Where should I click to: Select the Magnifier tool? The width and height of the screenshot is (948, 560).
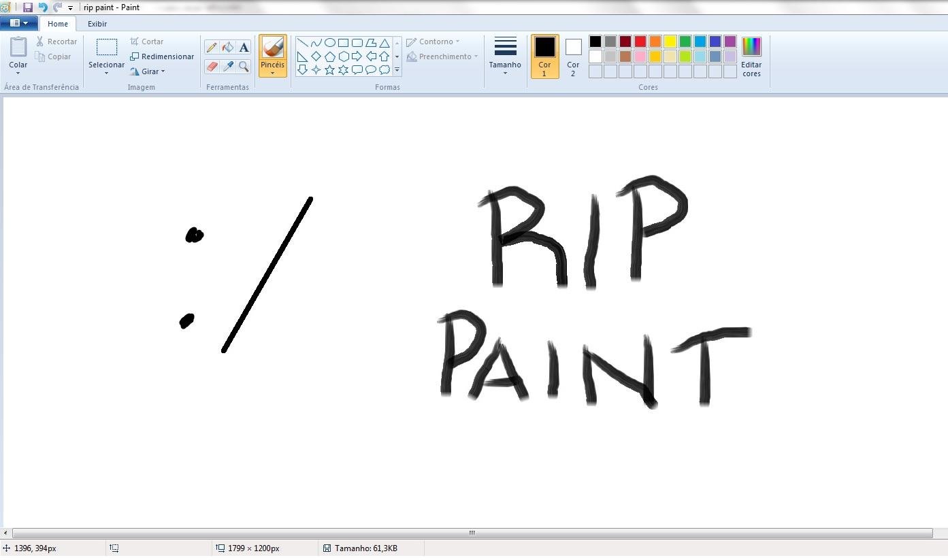244,67
